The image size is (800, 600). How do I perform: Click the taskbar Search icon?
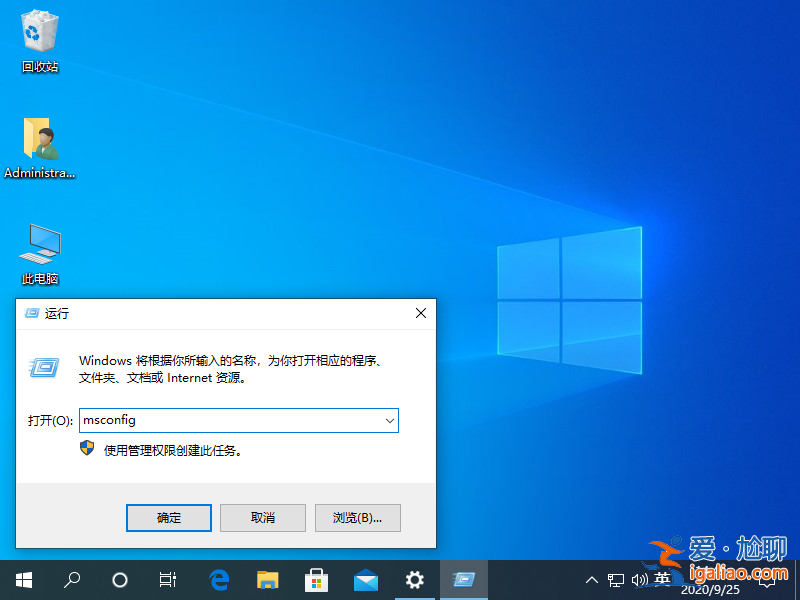71,579
